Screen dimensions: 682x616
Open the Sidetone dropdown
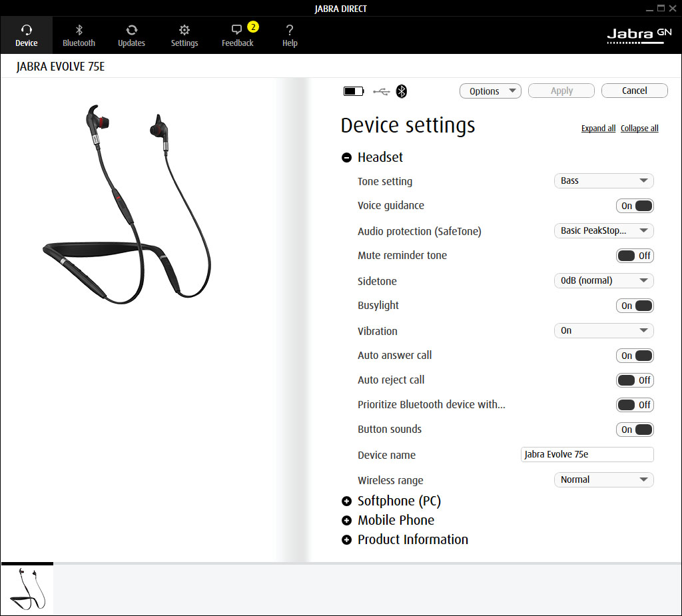pos(603,280)
